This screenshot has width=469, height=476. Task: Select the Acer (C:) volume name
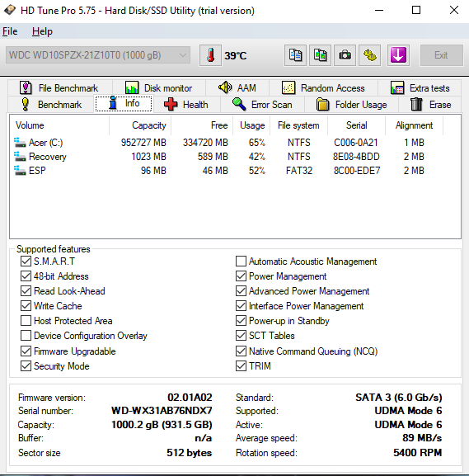pos(46,143)
